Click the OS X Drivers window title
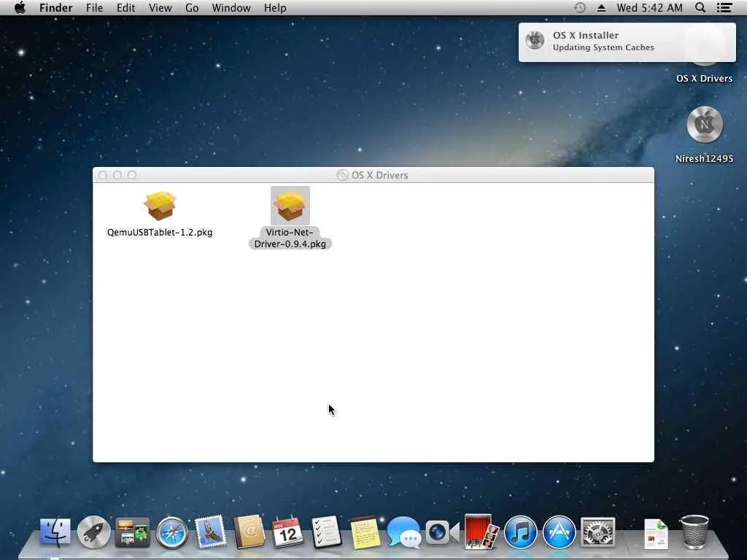747x560 pixels. [379, 175]
